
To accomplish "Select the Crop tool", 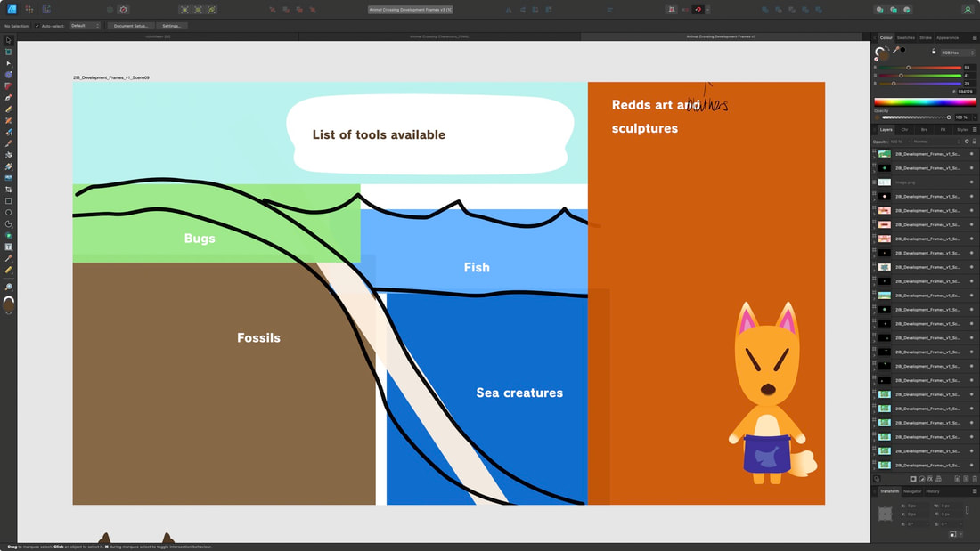I will (9, 190).
